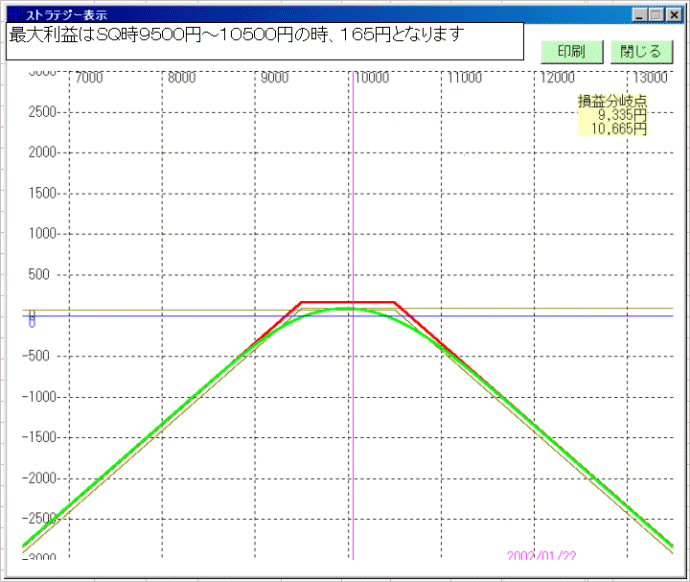Click the 10,665円 breakeven value
This screenshot has width=690, height=582.
(618, 129)
